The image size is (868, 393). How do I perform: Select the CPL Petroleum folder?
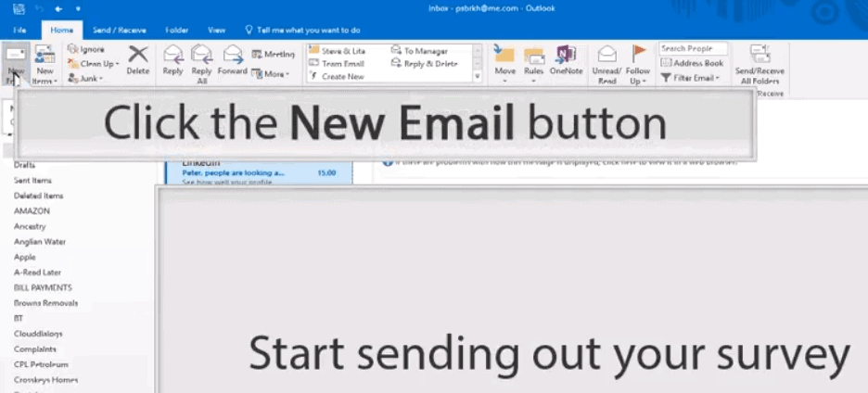coord(41,365)
